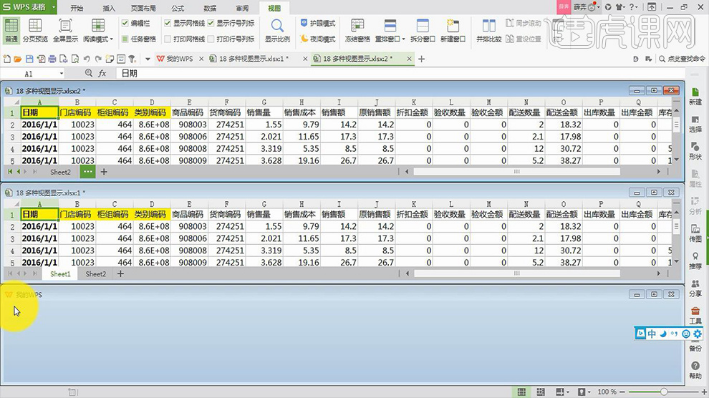Click horizontal scrollbar in xlsx:2 window
The width and height of the screenshot is (709, 399).
(x=516, y=172)
